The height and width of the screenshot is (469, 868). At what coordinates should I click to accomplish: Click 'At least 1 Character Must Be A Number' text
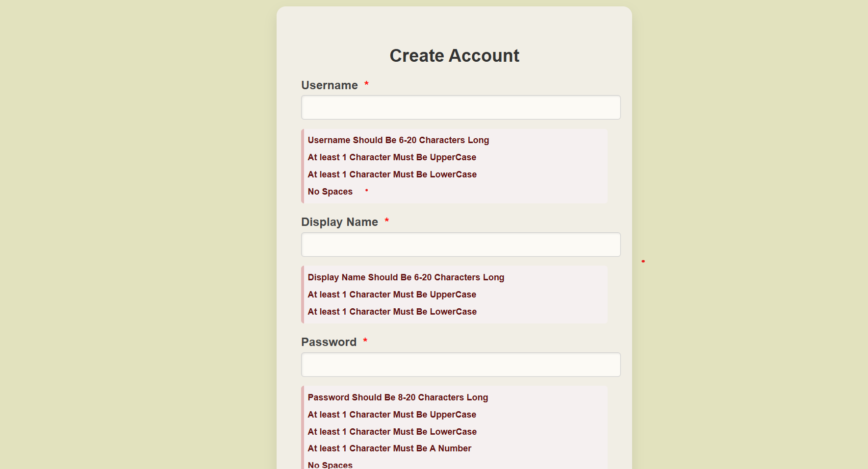click(x=389, y=448)
